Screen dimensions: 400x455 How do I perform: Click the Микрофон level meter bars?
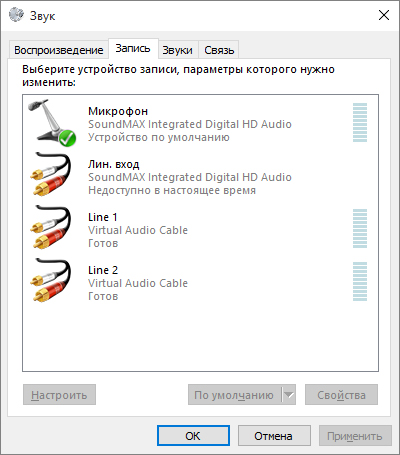coord(360,122)
